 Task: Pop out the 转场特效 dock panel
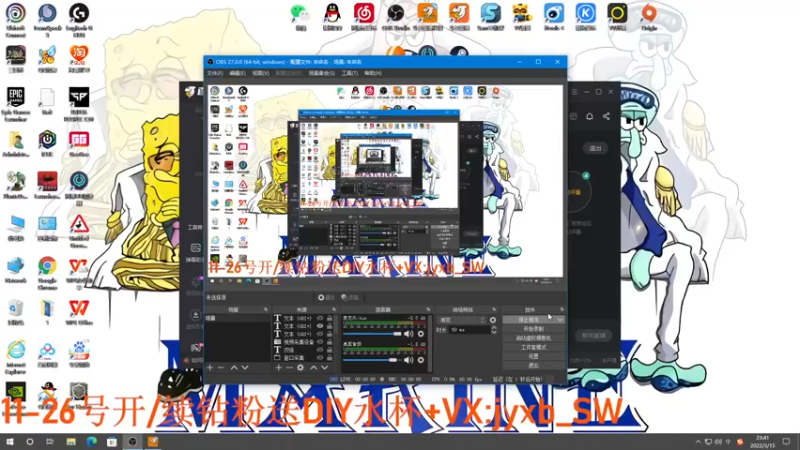click(494, 309)
